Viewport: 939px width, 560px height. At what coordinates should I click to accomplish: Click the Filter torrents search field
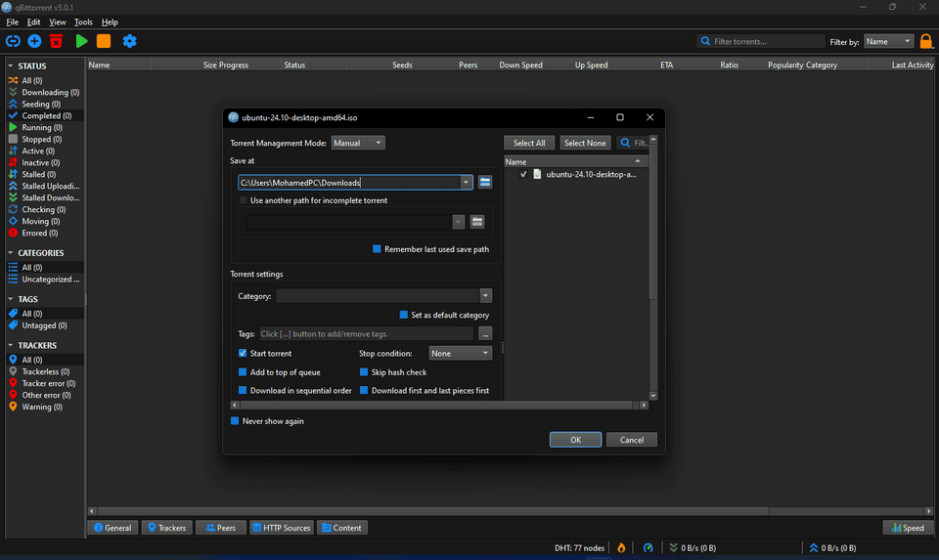(761, 41)
